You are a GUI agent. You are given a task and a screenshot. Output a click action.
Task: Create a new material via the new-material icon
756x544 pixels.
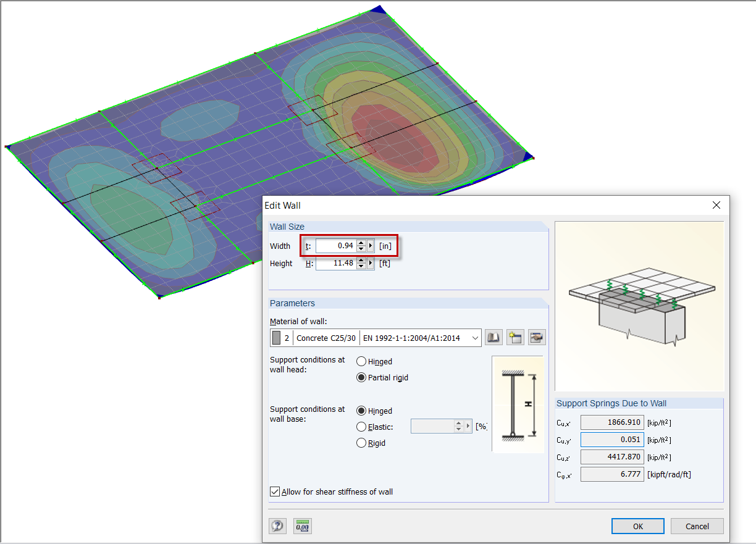514,337
